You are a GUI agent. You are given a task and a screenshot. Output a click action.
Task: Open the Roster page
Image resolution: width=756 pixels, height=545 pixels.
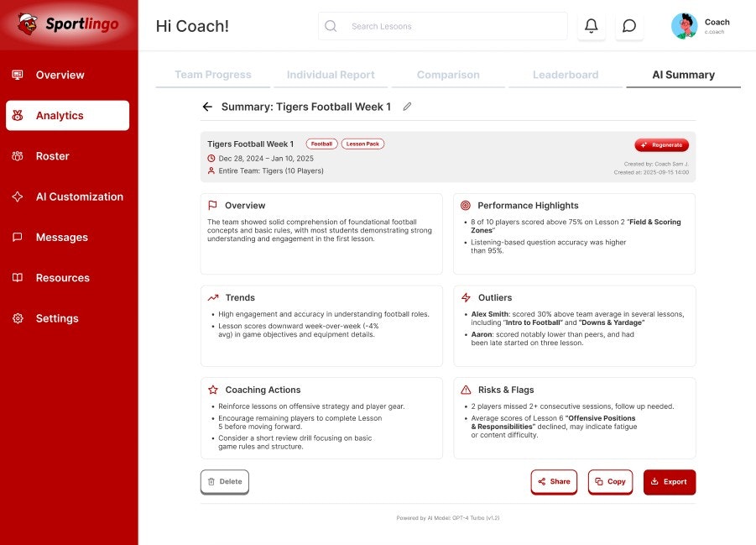67,156
